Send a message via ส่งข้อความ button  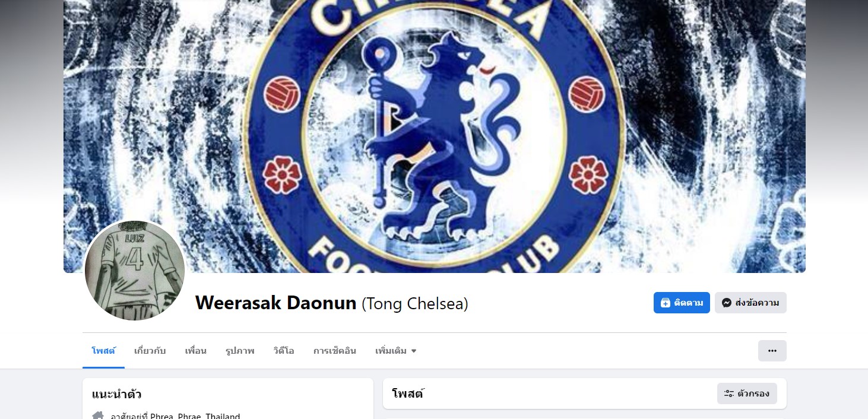click(750, 303)
